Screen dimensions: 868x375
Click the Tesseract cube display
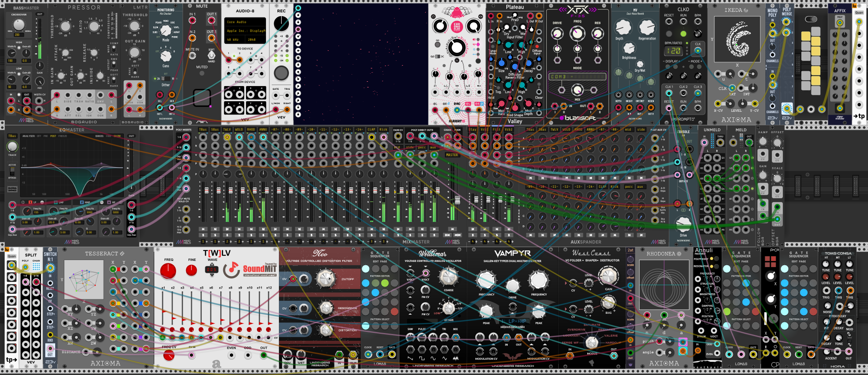point(83,280)
